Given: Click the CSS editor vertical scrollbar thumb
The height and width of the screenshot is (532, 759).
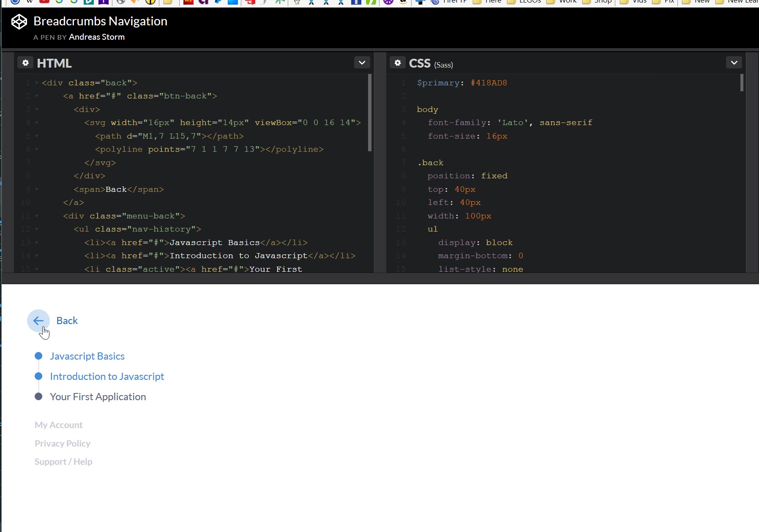Looking at the screenshot, I should click(x=742, y=83).
